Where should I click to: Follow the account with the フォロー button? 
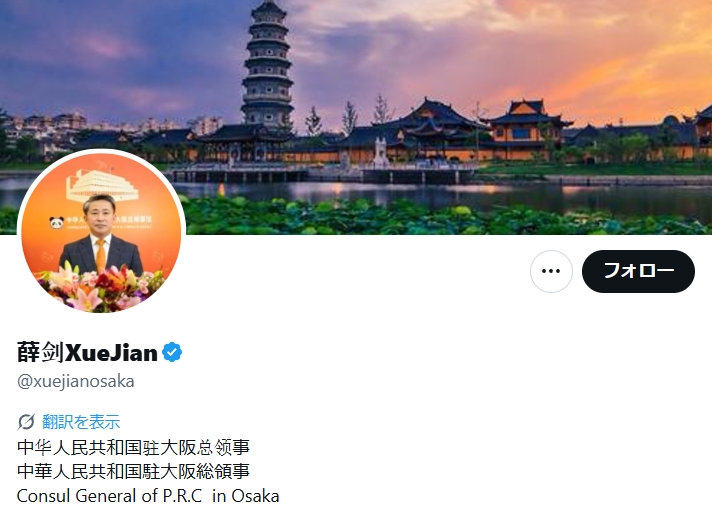click(x=638, y=271)
